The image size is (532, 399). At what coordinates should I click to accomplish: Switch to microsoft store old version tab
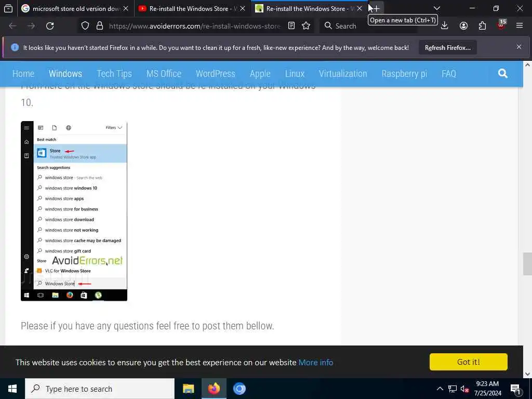point(75,8)
